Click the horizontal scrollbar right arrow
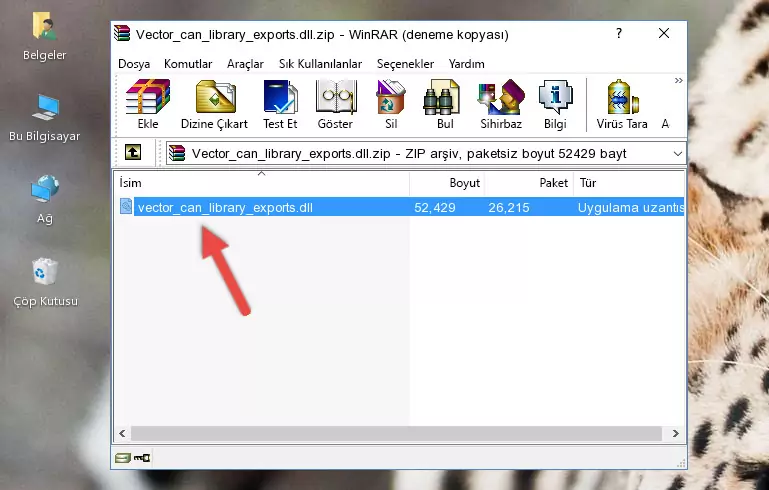Image resolution: width=769 pixels, height=490 pixels. pos(676,433)
